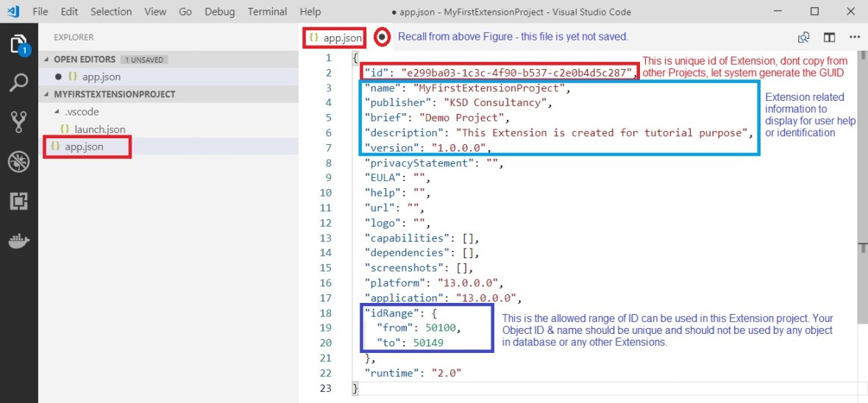Open the Terminal menu
The image size is (868, 403).
tap(267, 12)
